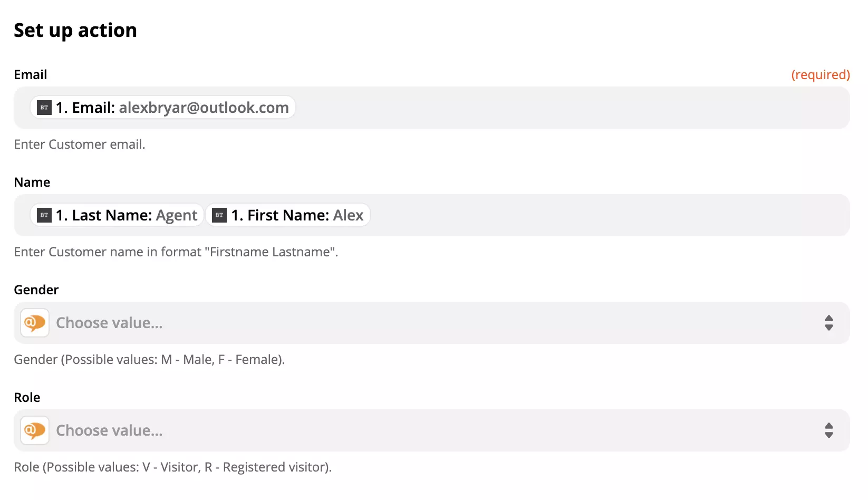
Task: Click the BT icon on the Last Name token
Action: pos(44,215)
